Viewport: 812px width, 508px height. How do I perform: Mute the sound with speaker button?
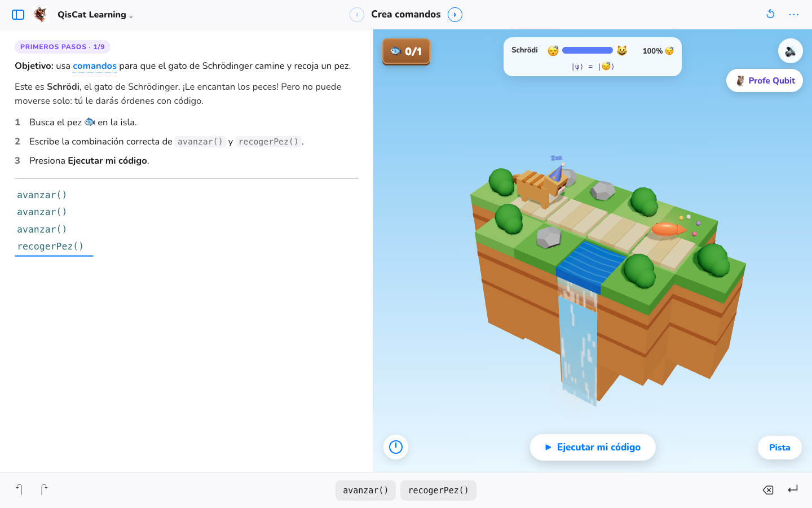pyautogui.click(x=791, y=51)
